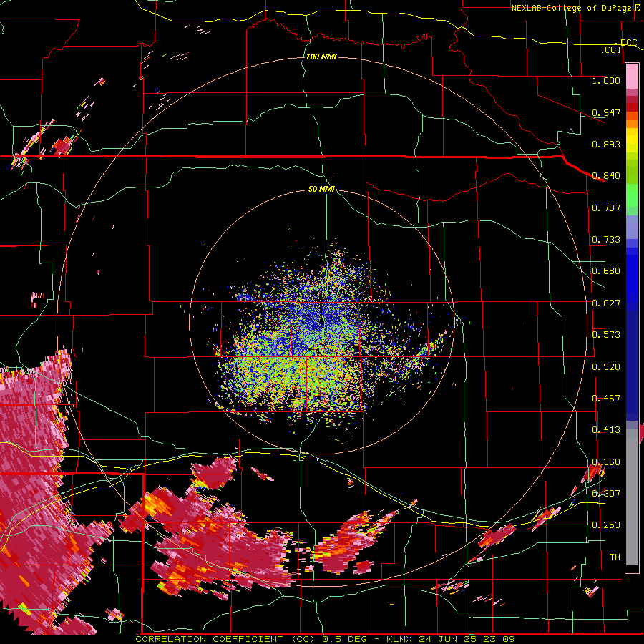The height and width of the screenshot is (644, 644).
Task: Click the 0.840 scale value
Action: [x=606, y=176]
